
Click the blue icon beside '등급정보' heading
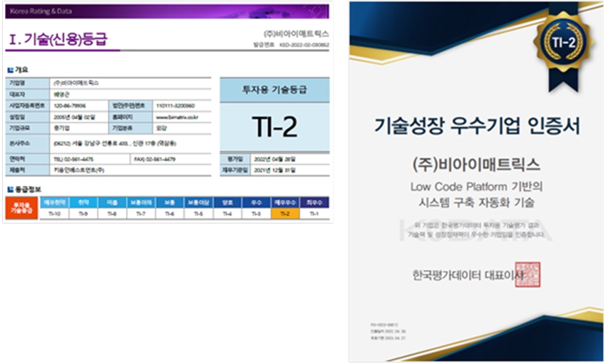pos(11,189)
